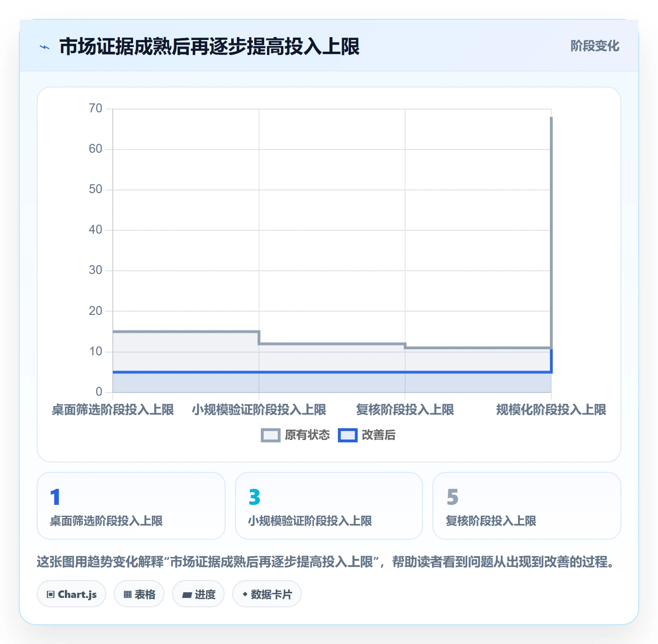Click the y-axis value 40
658x644 pixels.
click(x=95, y=230)
